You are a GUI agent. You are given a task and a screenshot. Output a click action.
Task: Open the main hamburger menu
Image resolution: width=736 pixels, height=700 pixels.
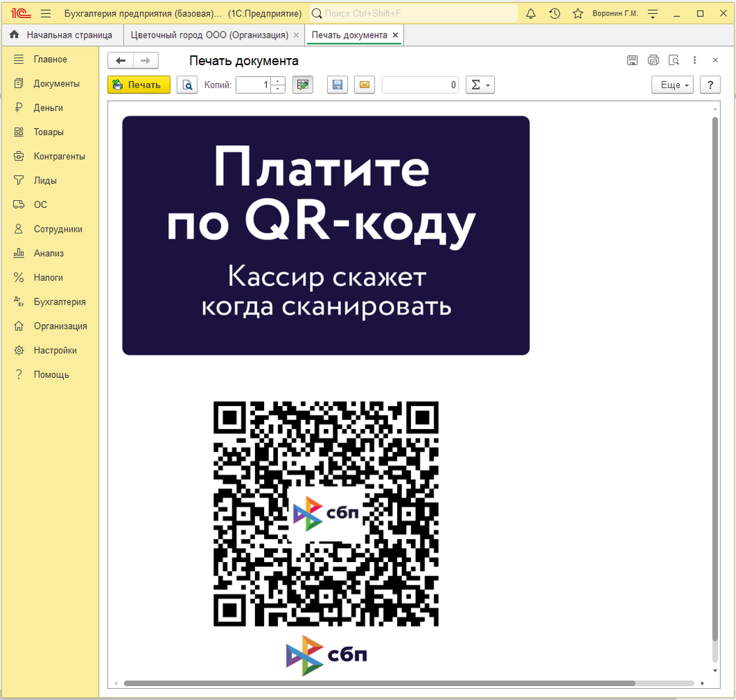coord(46,13)
